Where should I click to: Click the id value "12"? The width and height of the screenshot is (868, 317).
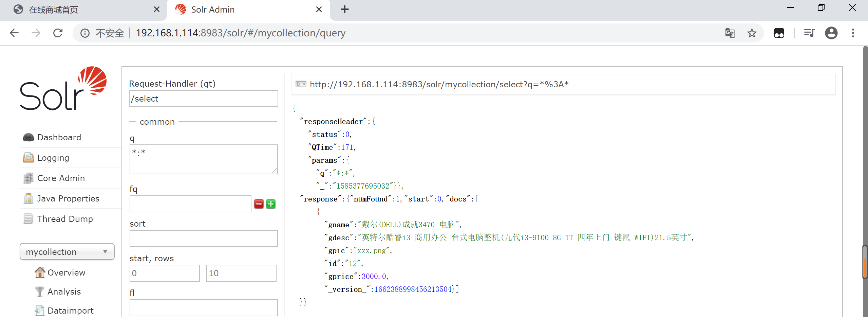tap(353, 263)
